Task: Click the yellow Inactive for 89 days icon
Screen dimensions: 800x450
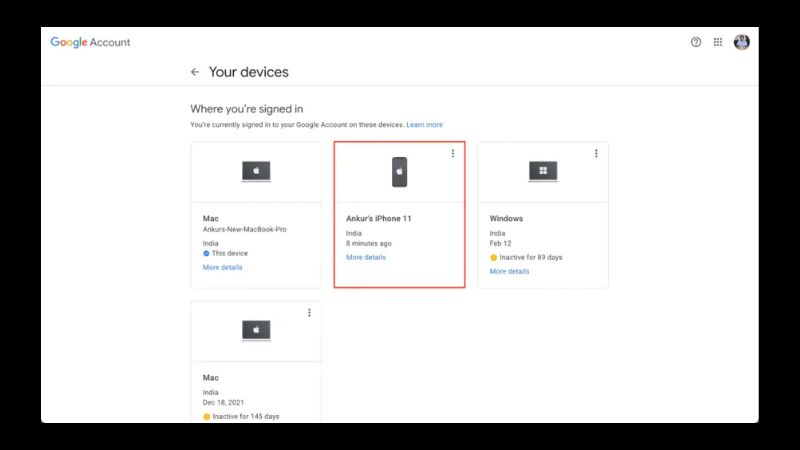Action: [x=493, y=258]
